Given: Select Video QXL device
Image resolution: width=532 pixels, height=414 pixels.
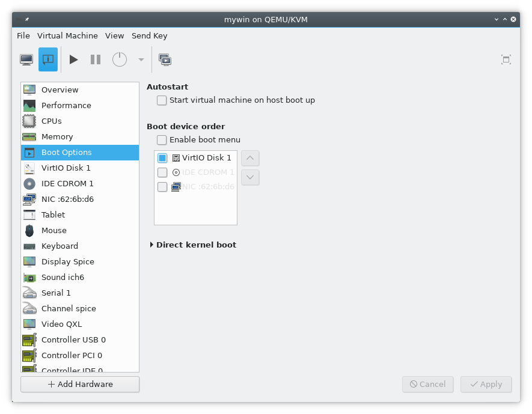Looking at the screenshot, I should pyautogui.click(x=80, y=324).
